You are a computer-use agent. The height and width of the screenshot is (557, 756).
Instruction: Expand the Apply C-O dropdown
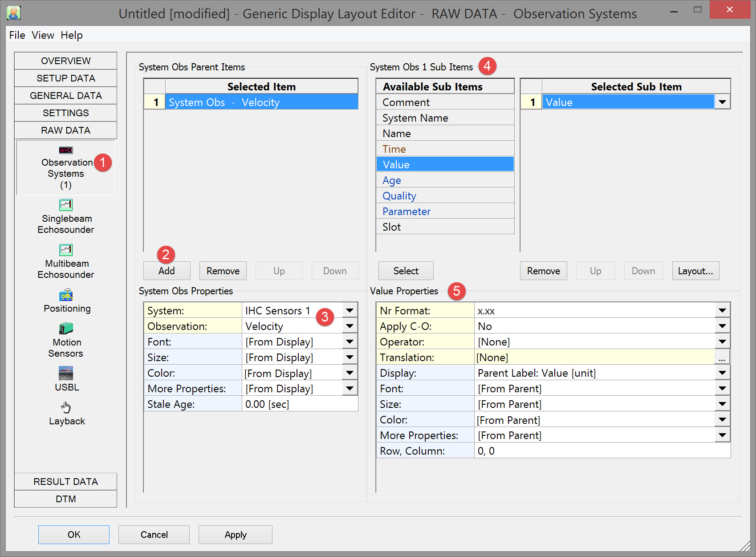click(x=722, y=326)
